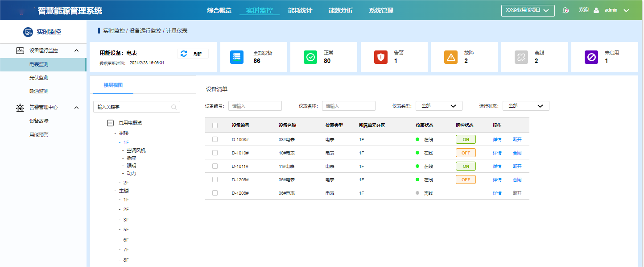Open the admin account dropdown arrow

626,10
